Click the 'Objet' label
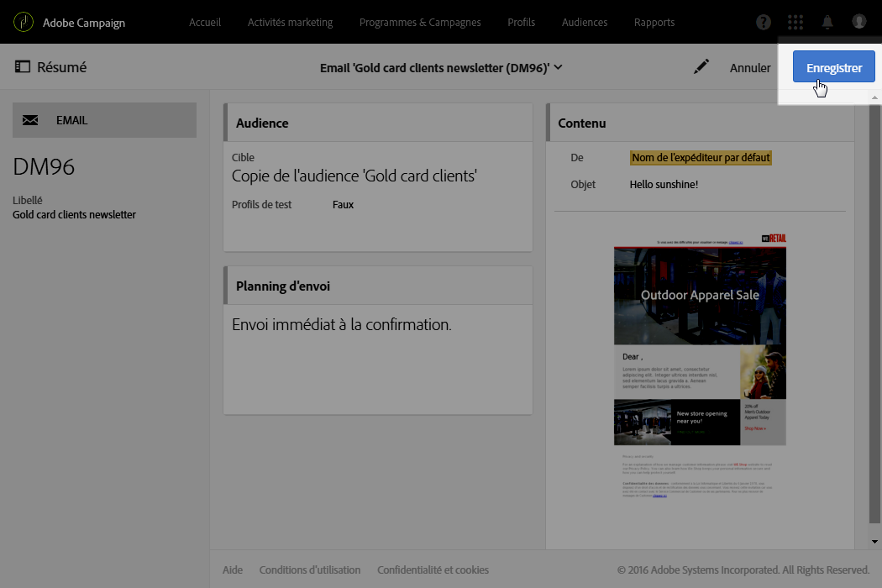 click(x=583, y=185)
